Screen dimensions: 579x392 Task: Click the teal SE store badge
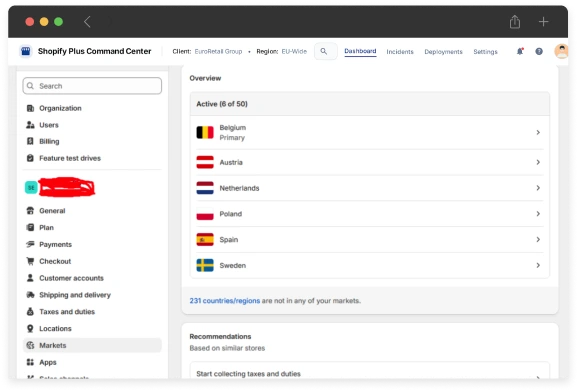click(x=31, y=188)
